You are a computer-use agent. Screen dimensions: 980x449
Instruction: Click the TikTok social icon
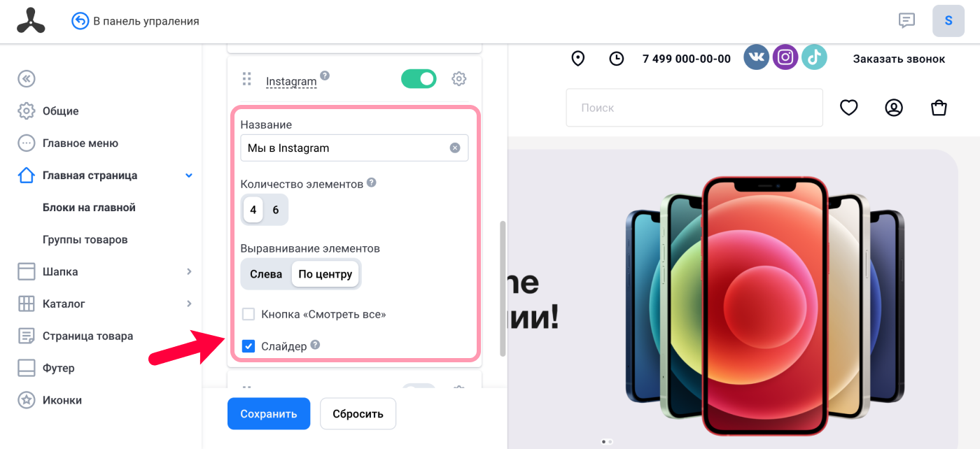(814, 57)
